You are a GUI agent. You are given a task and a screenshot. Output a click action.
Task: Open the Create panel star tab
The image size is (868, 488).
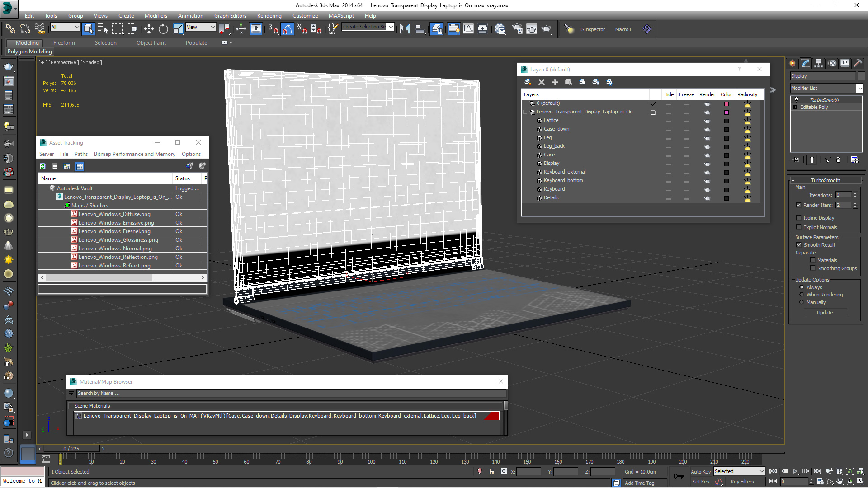click(792, 63)
